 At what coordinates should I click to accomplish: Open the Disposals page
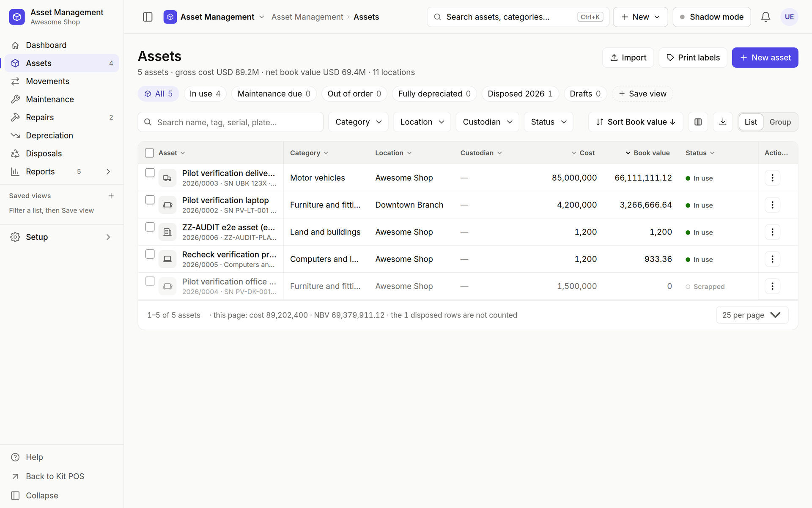coord(62,153)
